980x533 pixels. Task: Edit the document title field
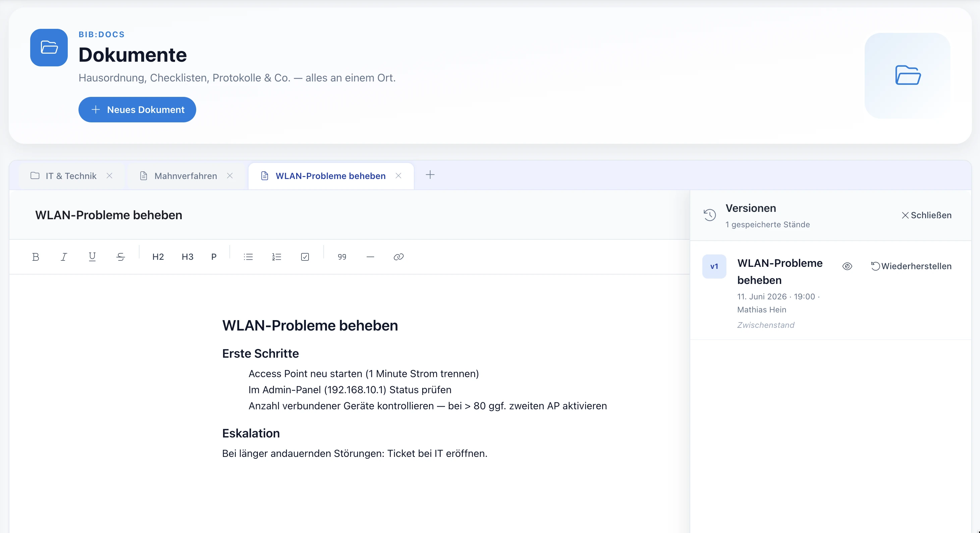click(349, 215)
